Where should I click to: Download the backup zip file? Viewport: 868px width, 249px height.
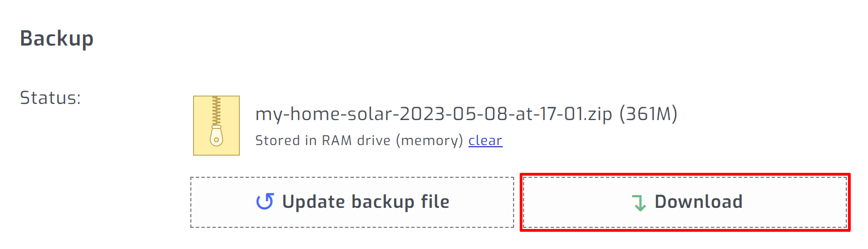tap(684, 202)
